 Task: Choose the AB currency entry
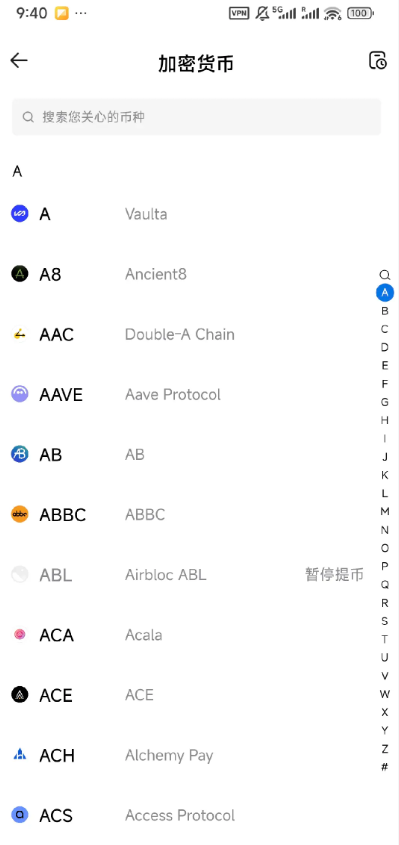coord(189,455)
